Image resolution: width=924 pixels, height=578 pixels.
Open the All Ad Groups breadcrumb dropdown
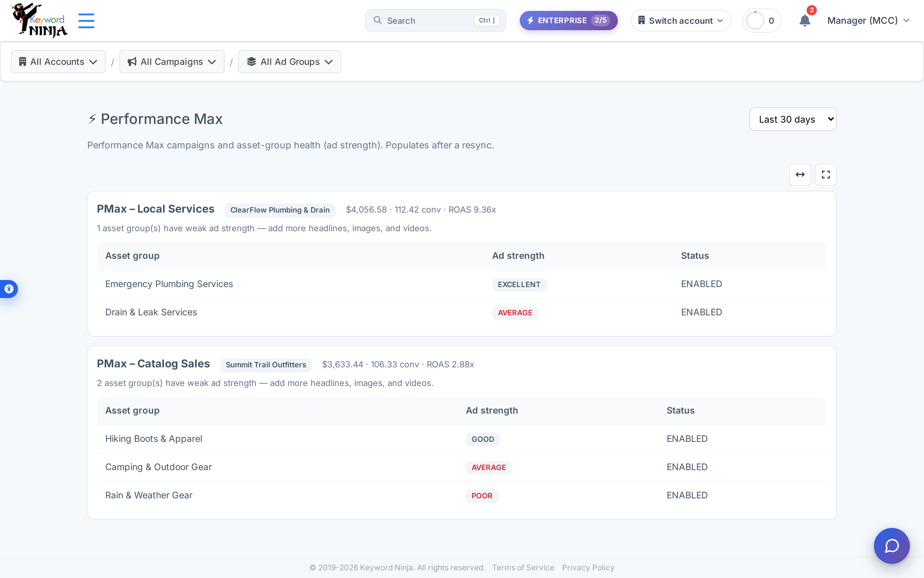point(289,62)
